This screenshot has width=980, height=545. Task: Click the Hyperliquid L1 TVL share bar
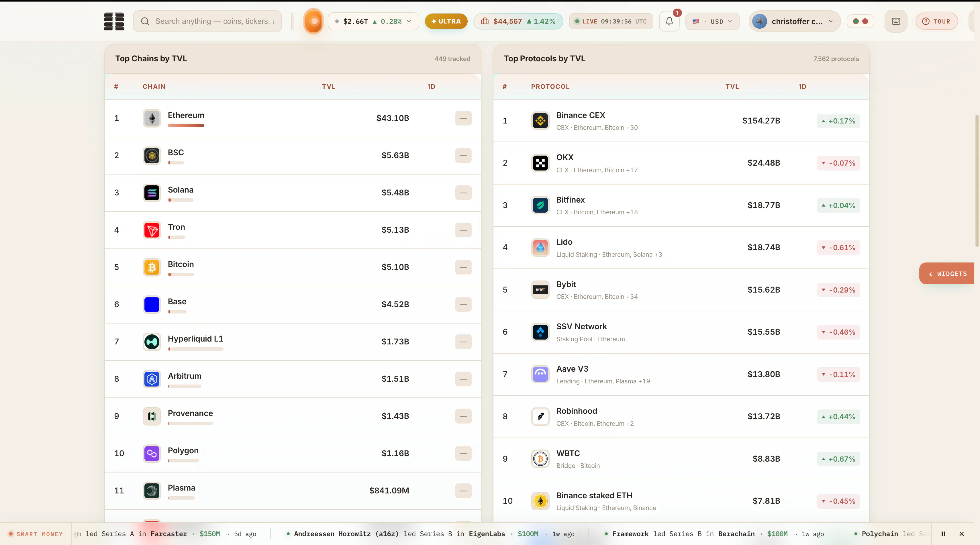[195, 349]
